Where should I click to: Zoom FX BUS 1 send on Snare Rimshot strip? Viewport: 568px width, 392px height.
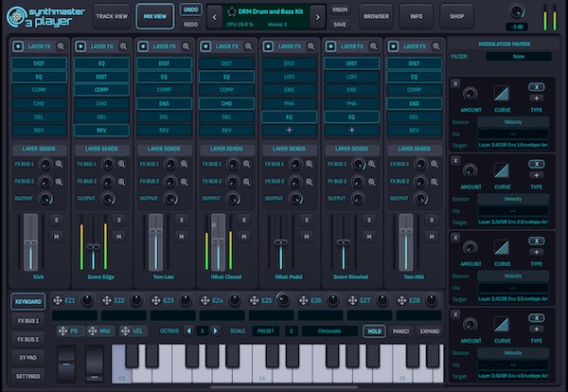372,164
